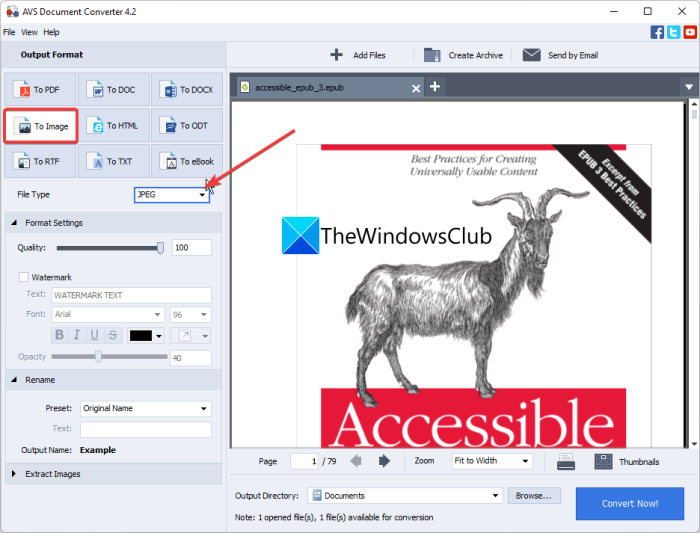
Task: Open the watermark font Arial dropdown
Action: click(108, 314)
